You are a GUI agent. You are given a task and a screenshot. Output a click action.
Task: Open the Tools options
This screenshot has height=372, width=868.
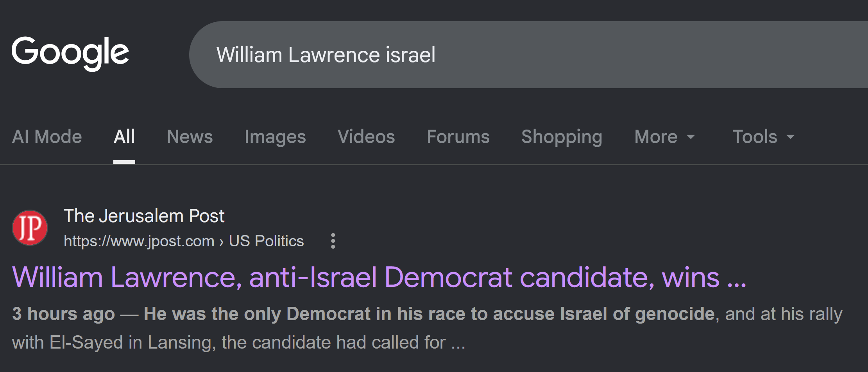click(x=764, y=137)
